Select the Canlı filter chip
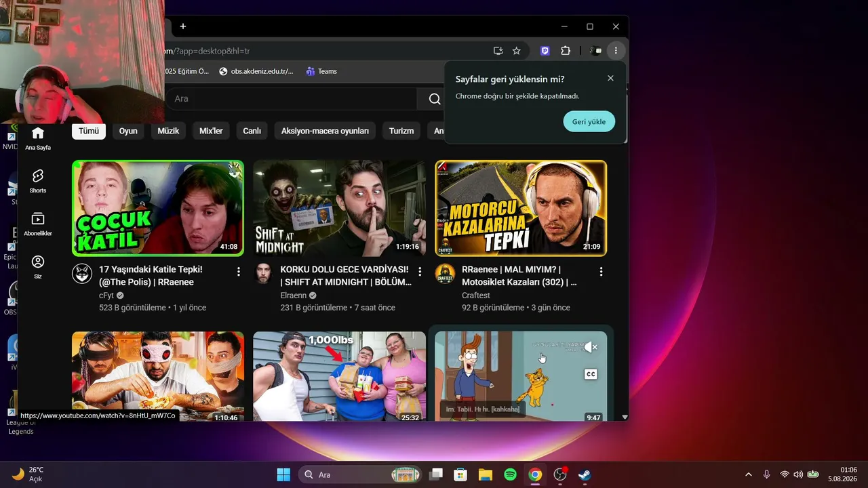Screen dimensions: 868x488 click(252, 131)
